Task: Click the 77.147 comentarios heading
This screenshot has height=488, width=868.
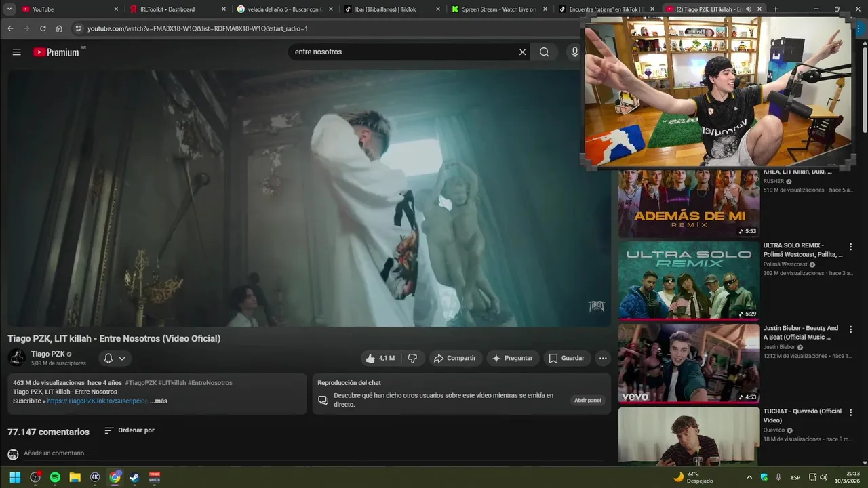Action: point(48,432)
